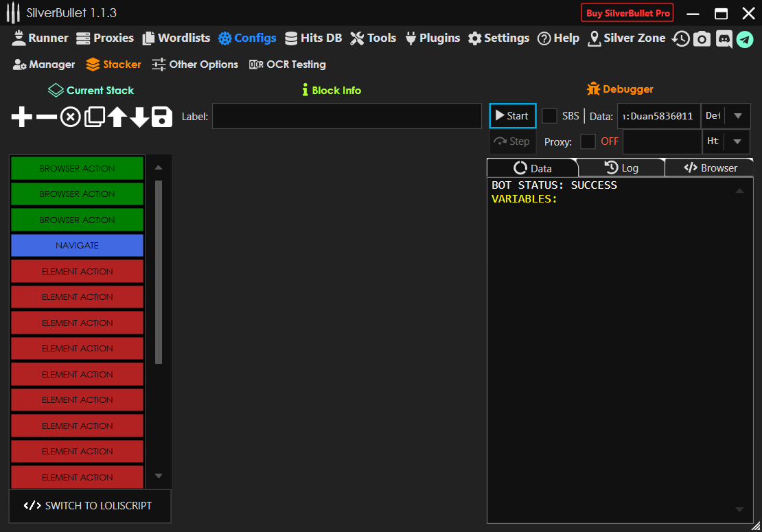This screenshot has height=532, width=762.
Task: Toggle the SBS checkbox
Action: click(x=549, y=116)
